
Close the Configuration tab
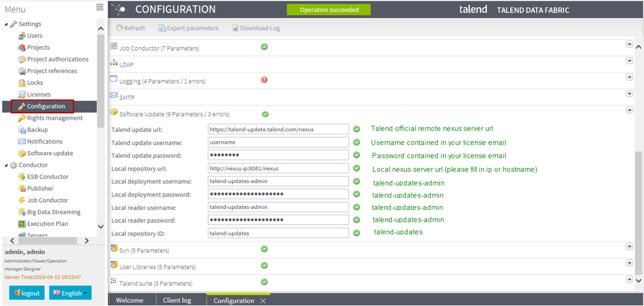pos(263,301)
